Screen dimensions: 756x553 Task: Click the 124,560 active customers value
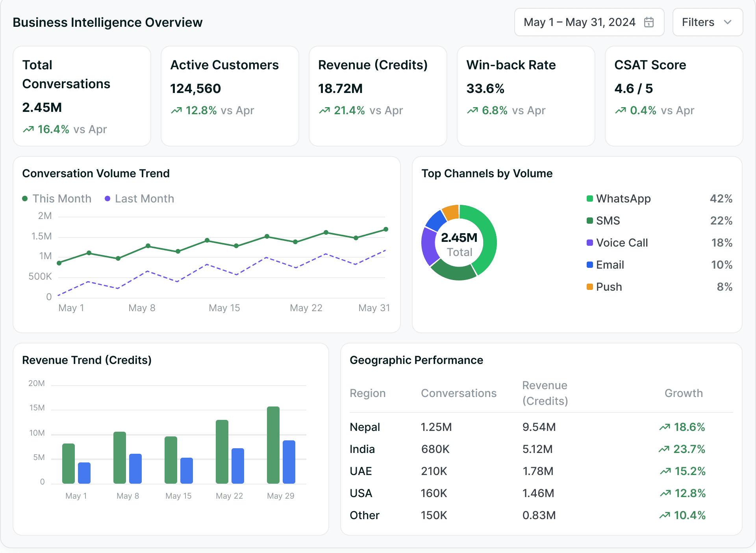coord(196,89)
